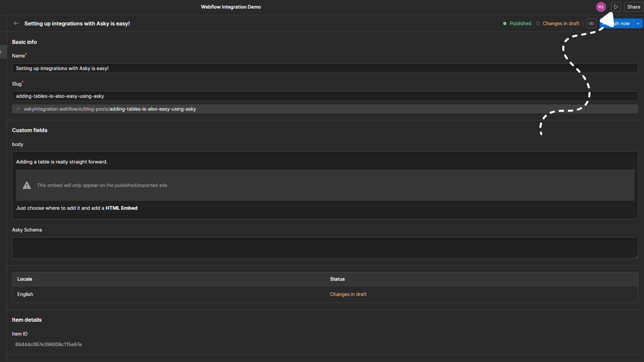Viewport: 644px width, 362px height.
Task: Expand the left sidebar with the chevron
Action: tap(1, 52)
